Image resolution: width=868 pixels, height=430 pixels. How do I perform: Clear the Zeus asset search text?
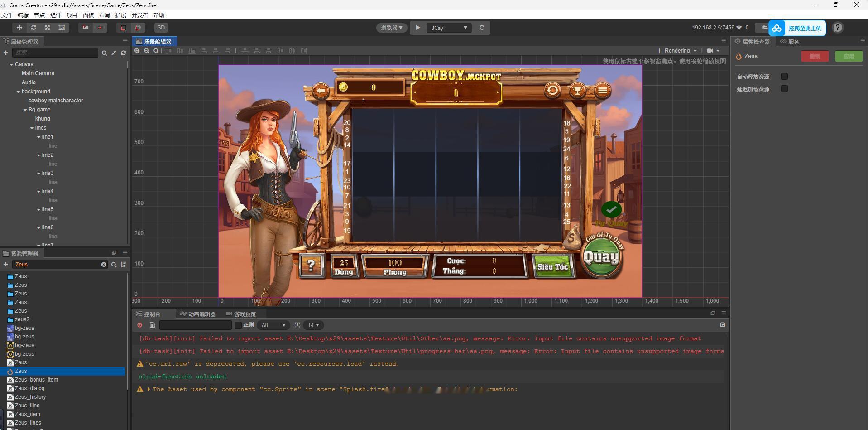104,265
